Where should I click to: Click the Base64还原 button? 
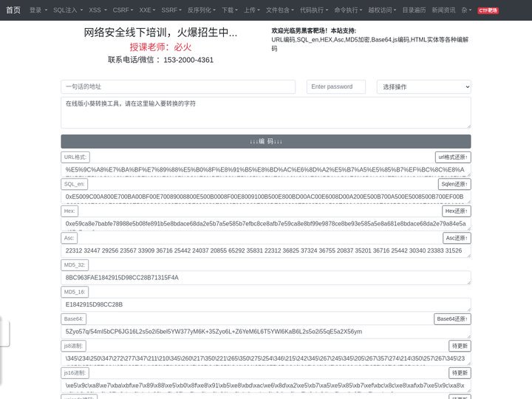[452, 319]
